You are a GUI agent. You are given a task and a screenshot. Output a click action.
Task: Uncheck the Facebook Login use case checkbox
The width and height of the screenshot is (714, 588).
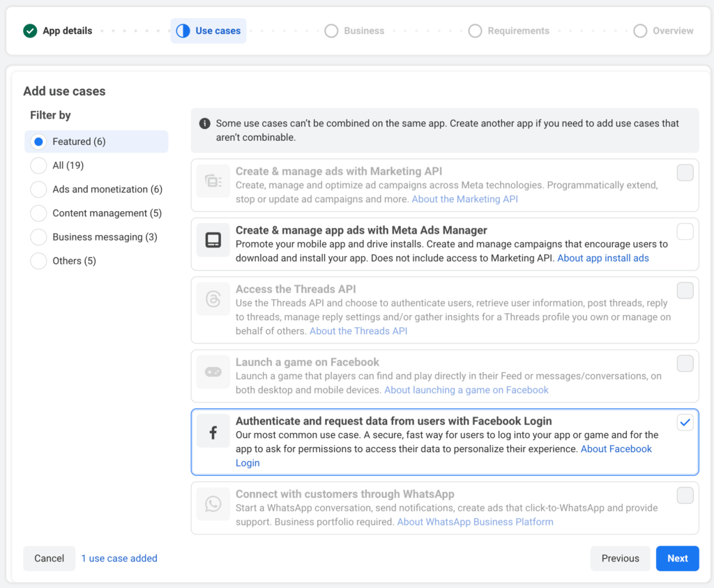click(685, 422)
